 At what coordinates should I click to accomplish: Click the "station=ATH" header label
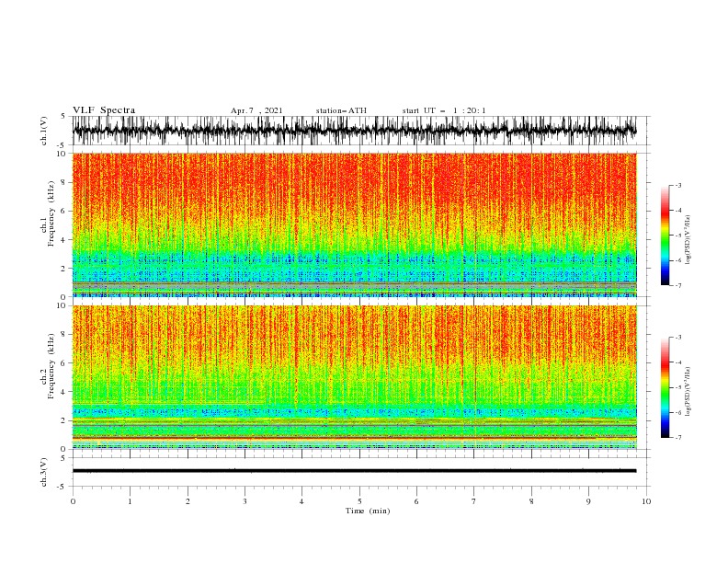coord(341,110)
